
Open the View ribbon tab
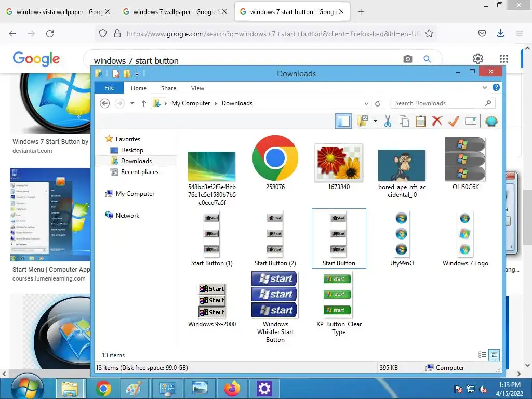(197, 88)
